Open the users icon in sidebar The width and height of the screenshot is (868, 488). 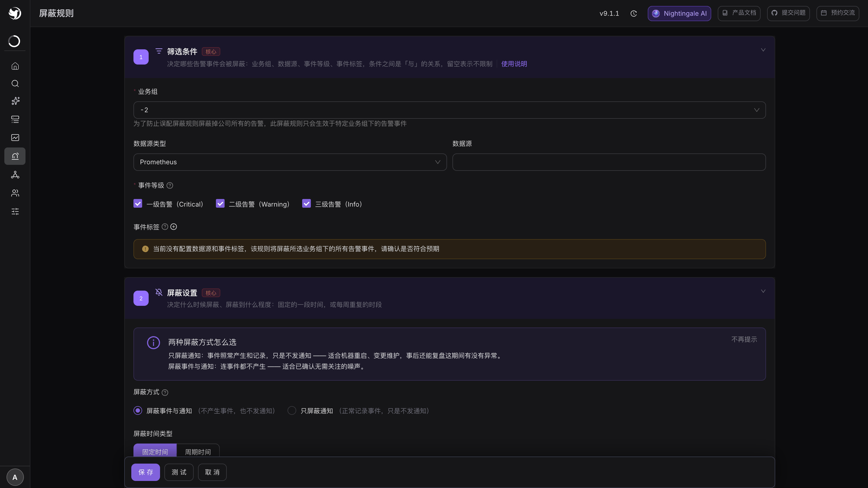coord(15,193)
